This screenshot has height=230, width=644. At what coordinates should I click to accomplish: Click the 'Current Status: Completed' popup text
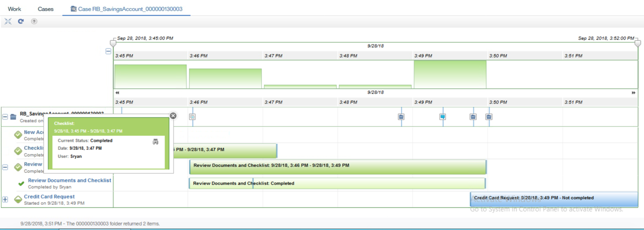pos(85,141)
